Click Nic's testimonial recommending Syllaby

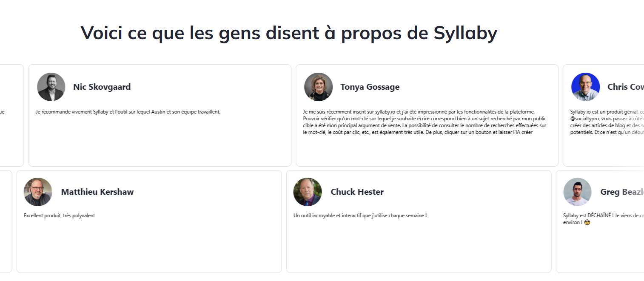point(128,112)
